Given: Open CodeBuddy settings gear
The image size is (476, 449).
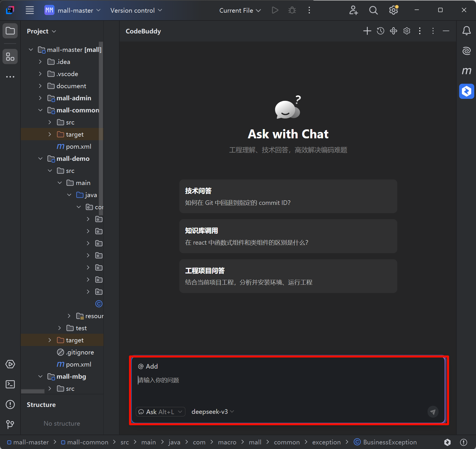Looking at the screenshot, I should click(407, 31).
